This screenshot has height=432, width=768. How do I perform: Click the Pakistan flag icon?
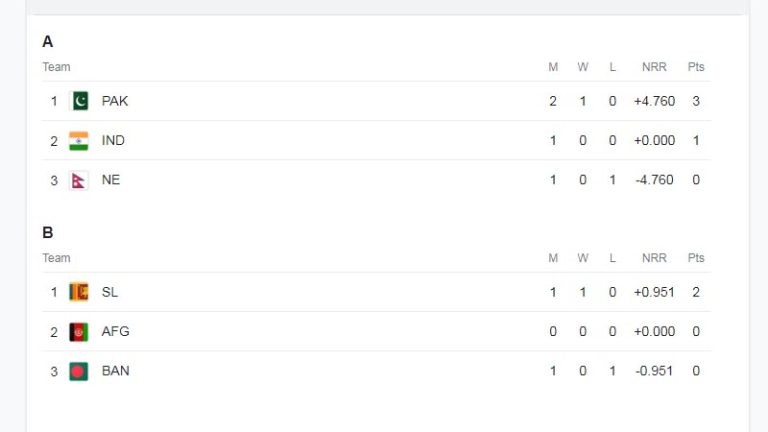click(79, 101)
